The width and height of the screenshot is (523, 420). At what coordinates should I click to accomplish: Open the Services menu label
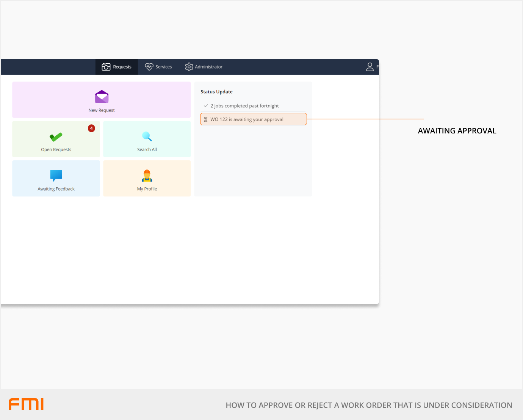click(x=163, y=67)
